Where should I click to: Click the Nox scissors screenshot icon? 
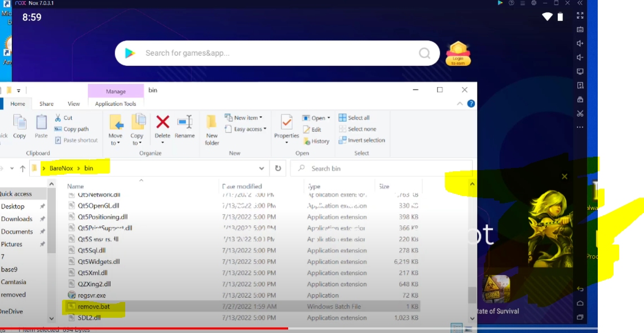click(x=580, y=113)
